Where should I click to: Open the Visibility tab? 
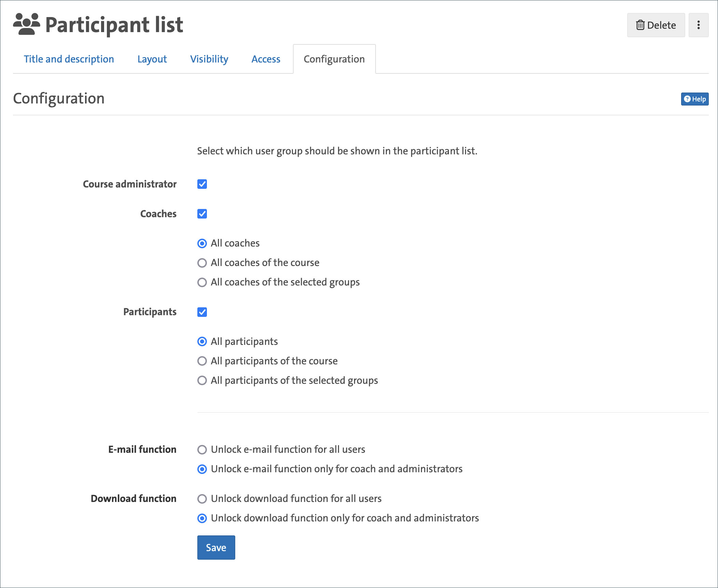click(209, 59)
